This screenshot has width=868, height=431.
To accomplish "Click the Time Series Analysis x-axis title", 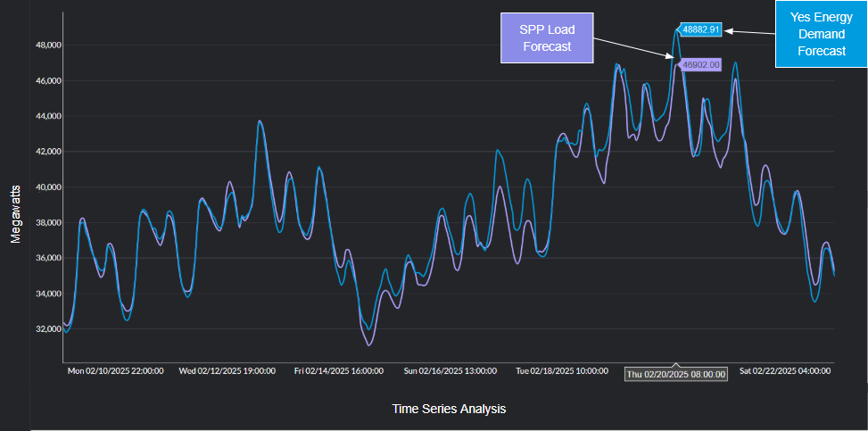I will click(449, 409).
